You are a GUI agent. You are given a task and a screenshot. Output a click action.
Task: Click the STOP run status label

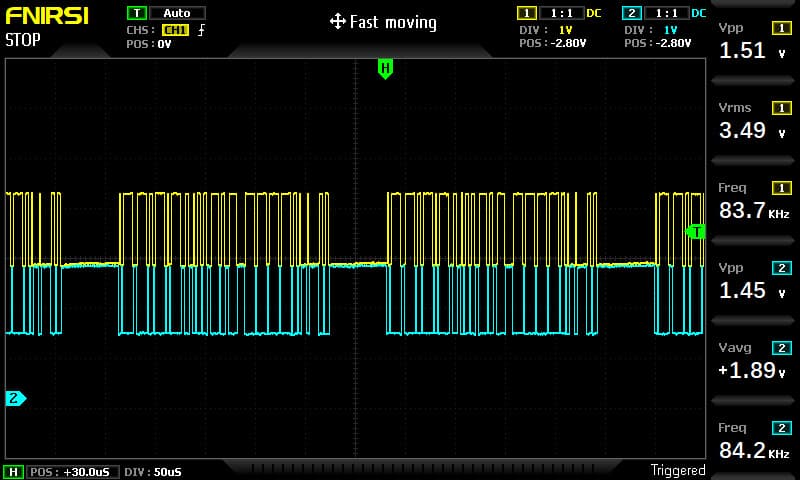(22, 40)
